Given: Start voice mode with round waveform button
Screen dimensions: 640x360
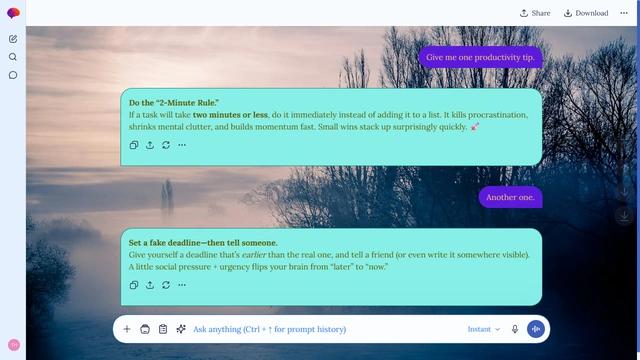Looking at the screenshot, I should 536,329.
